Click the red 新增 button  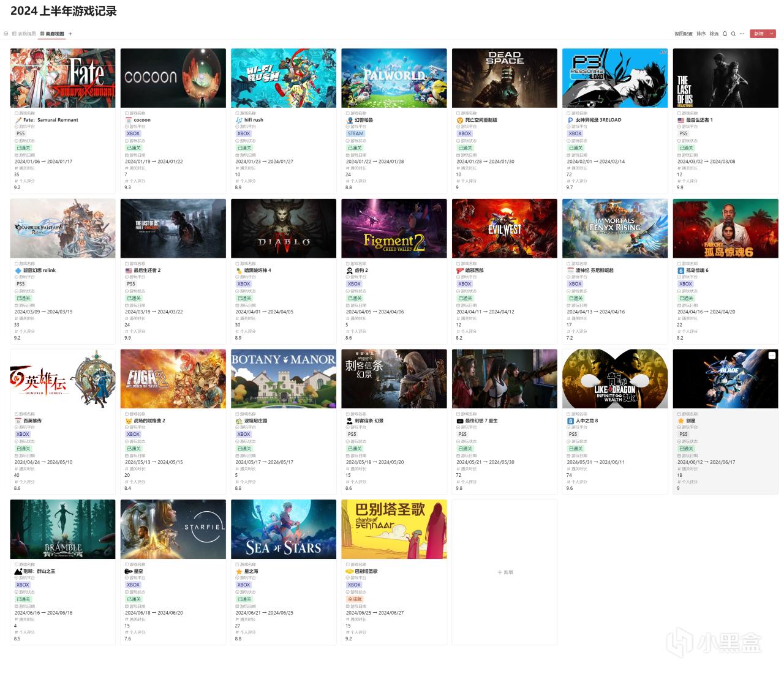coord(759,34)
